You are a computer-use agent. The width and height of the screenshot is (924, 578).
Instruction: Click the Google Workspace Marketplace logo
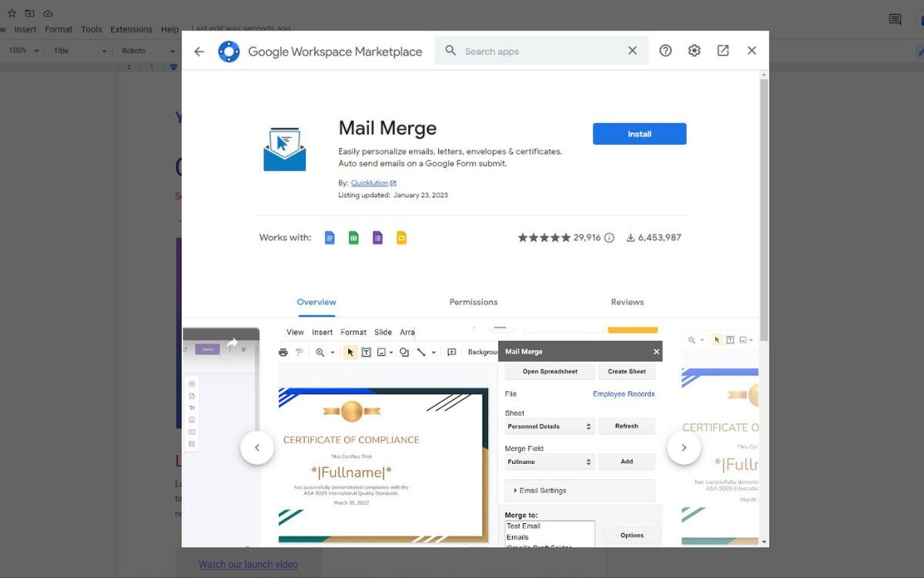click(x=229, y=51)
